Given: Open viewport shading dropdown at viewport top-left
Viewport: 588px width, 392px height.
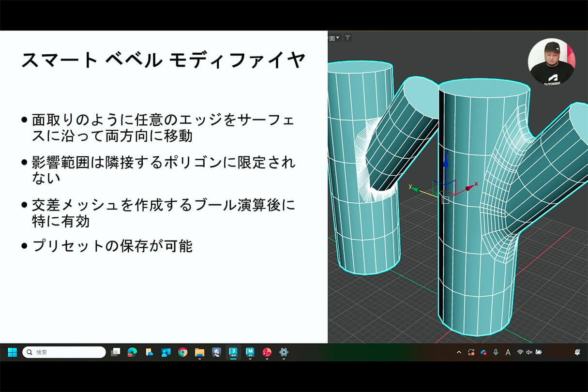Looking at the screenshot, I should [335, 38].
